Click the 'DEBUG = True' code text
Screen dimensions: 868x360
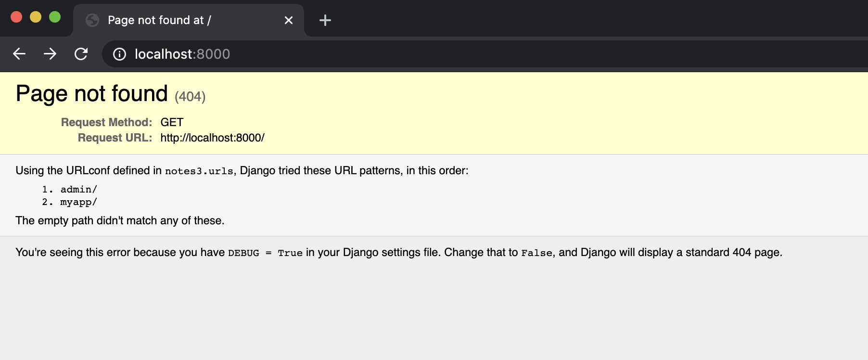pos(265,253)
